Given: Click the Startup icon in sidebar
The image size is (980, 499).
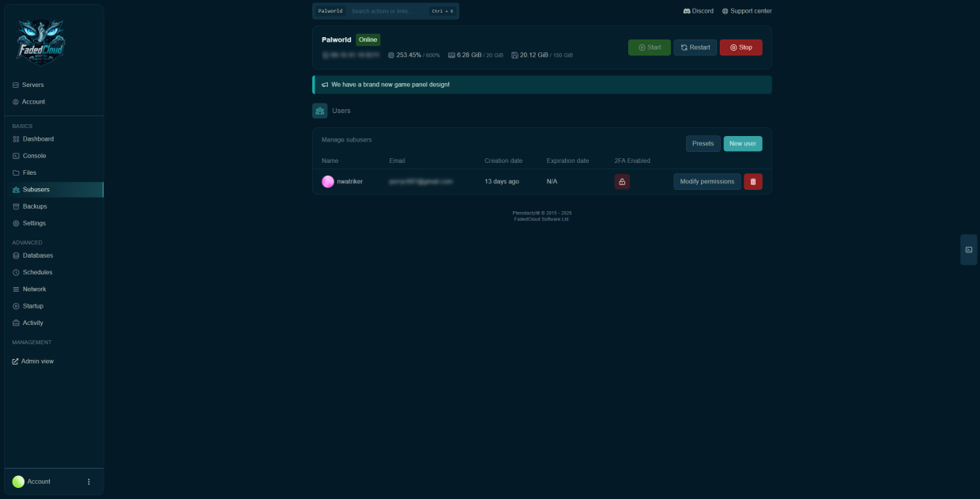Looking at the screenshot, I should 16,306.
